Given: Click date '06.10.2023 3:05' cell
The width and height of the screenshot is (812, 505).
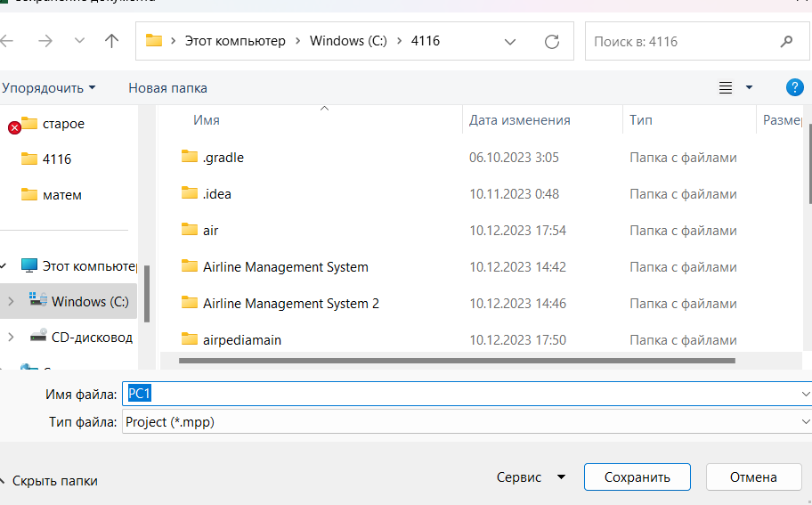Looking at the screenshot, I should 514,158.
